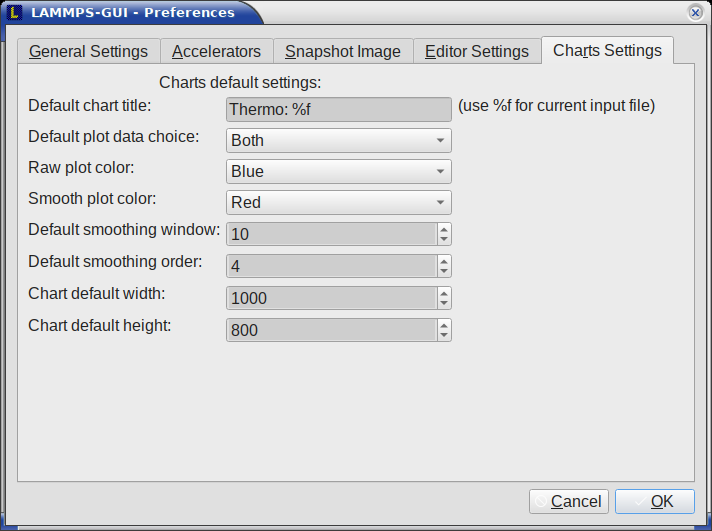
Task: Increase the chart default width
Action: pos(444,292)
